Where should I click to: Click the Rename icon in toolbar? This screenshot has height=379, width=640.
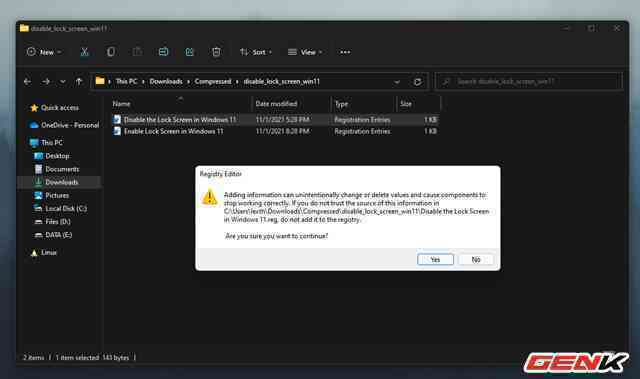(x=163, y=52)
